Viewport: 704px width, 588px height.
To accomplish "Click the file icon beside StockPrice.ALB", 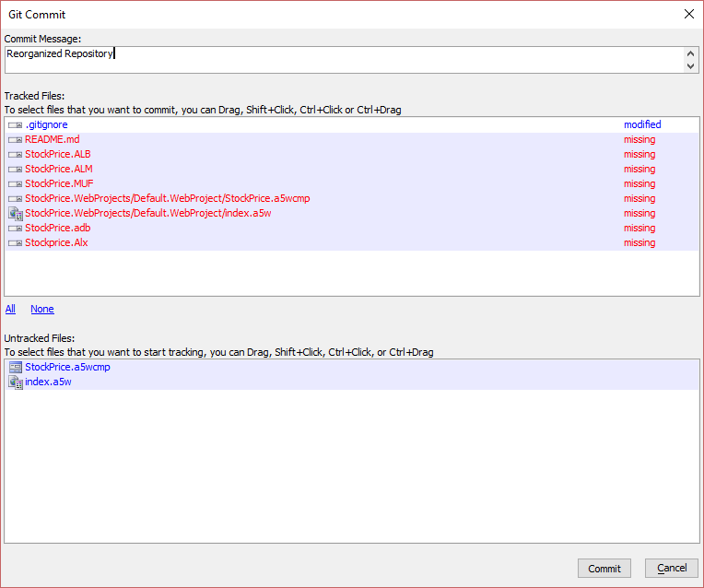I will pos(16,155).
